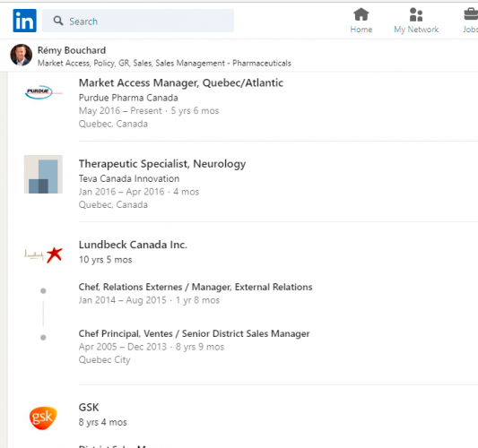Click the Teva Canada Innovation company name

[129, 178]
